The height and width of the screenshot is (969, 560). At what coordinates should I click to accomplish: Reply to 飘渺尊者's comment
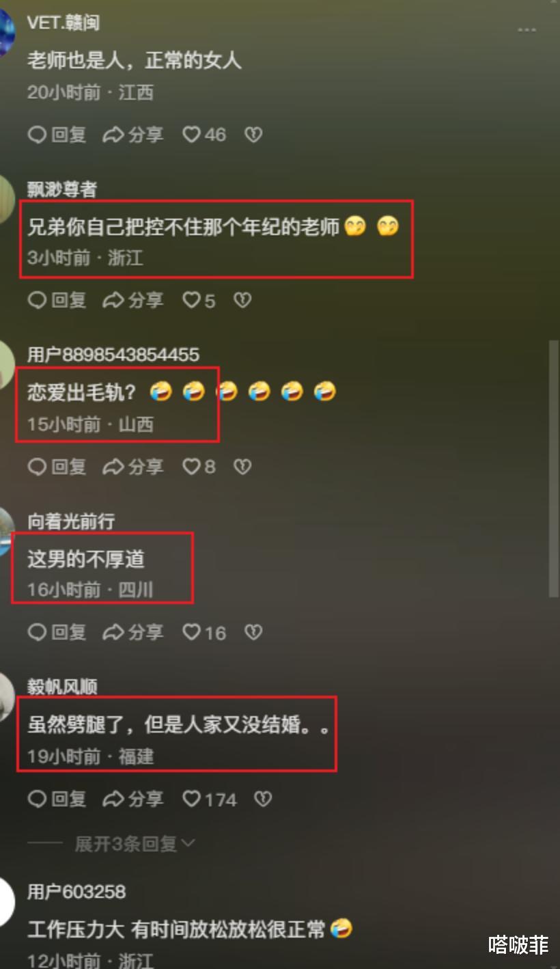pos(57,300)
